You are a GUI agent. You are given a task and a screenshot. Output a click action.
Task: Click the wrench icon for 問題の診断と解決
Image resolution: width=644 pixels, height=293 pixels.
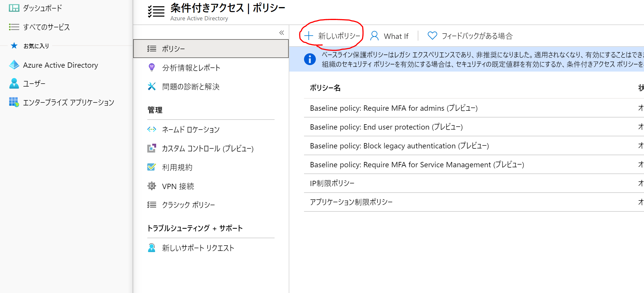coord(152,86)
